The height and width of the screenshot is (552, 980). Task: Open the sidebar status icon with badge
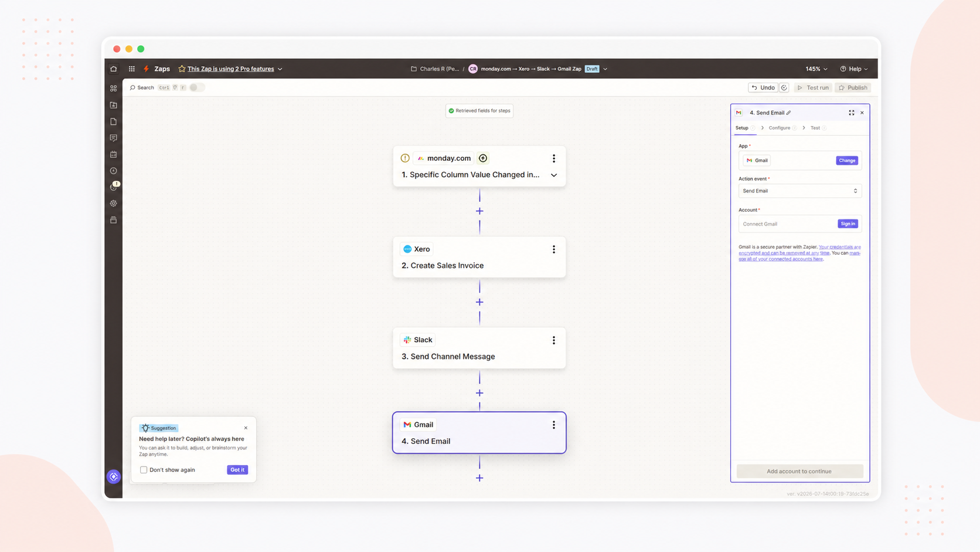114,187
